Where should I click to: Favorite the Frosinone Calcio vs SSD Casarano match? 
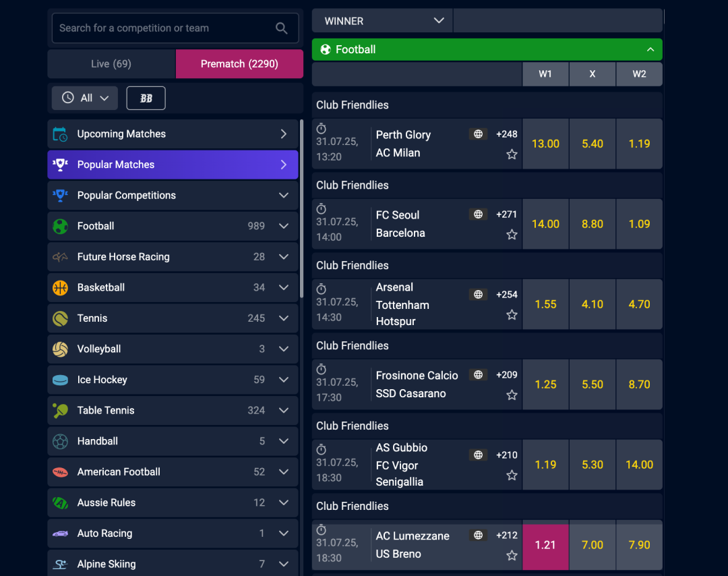512,395
